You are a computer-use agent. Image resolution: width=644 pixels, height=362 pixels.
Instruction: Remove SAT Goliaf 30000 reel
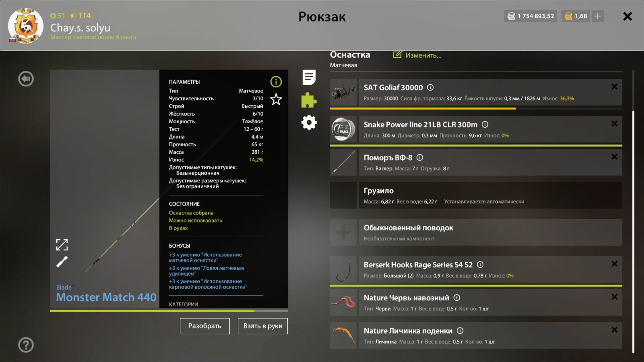coord(614,87)
